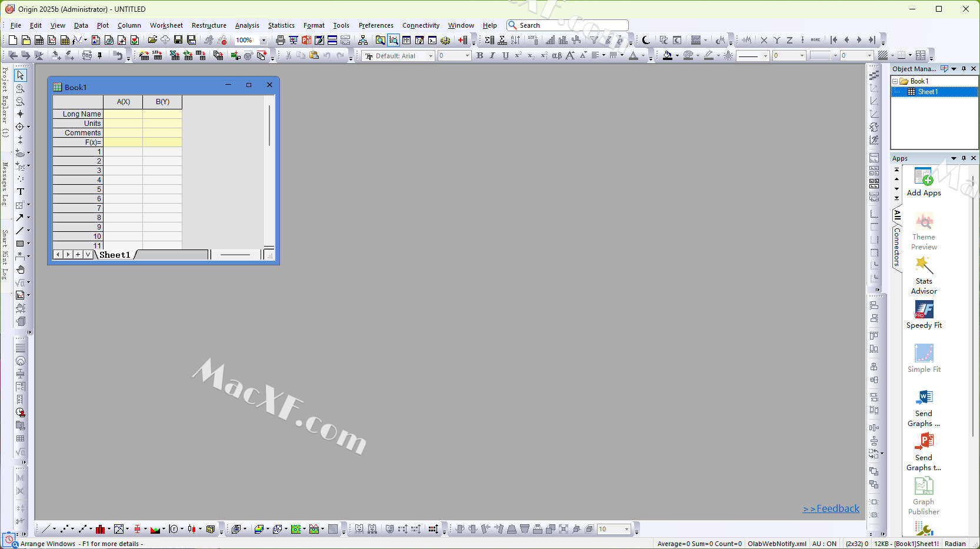Click Set as Z column icon
The width and height of the screenshot is (980, 549).
click(x=789, y=40)
